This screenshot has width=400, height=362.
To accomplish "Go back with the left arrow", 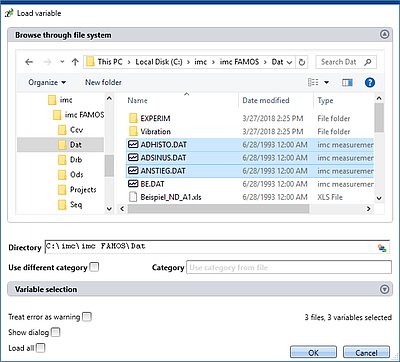I will click(x=29, y=62).
